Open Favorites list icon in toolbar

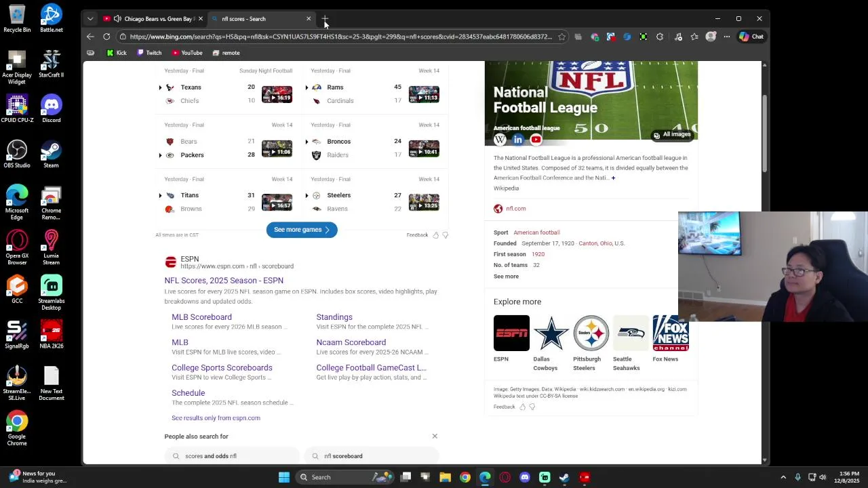pos(694,37)
